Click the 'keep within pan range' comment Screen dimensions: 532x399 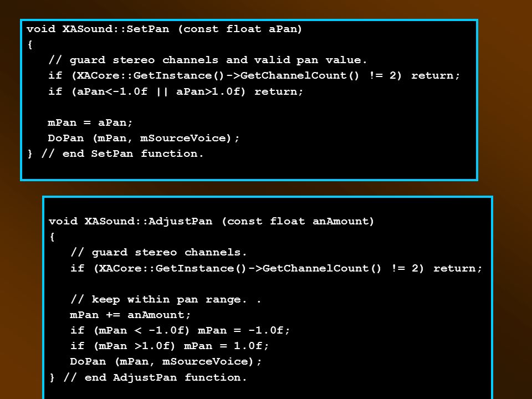[166, 300]
